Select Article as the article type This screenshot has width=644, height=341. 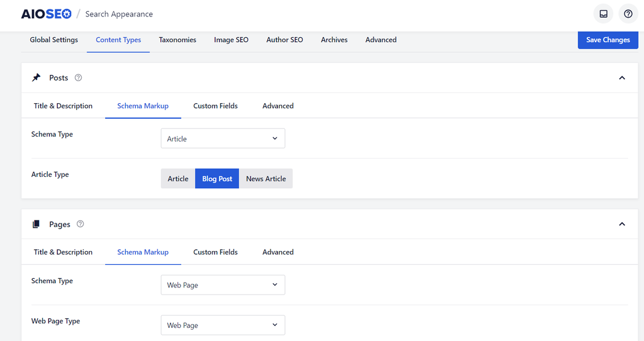pos(177,179)
